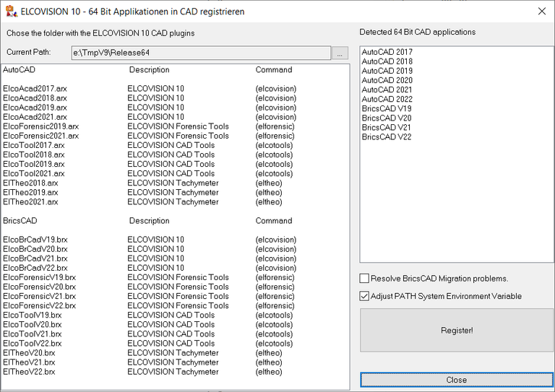Enable Resolve BricsCAD Migration problems checkbox

(365, 279)
